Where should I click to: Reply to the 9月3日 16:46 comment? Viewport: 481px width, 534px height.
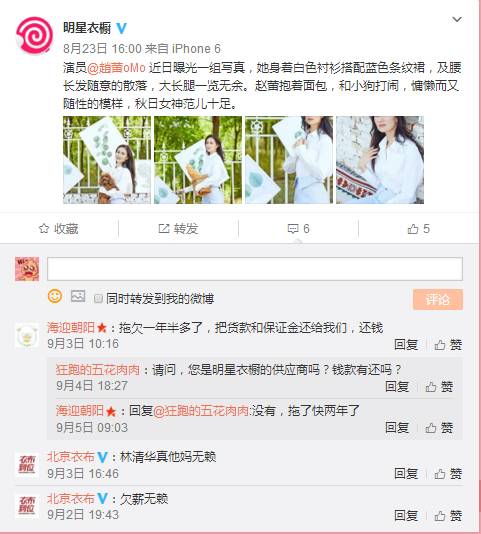coord(406,474)
